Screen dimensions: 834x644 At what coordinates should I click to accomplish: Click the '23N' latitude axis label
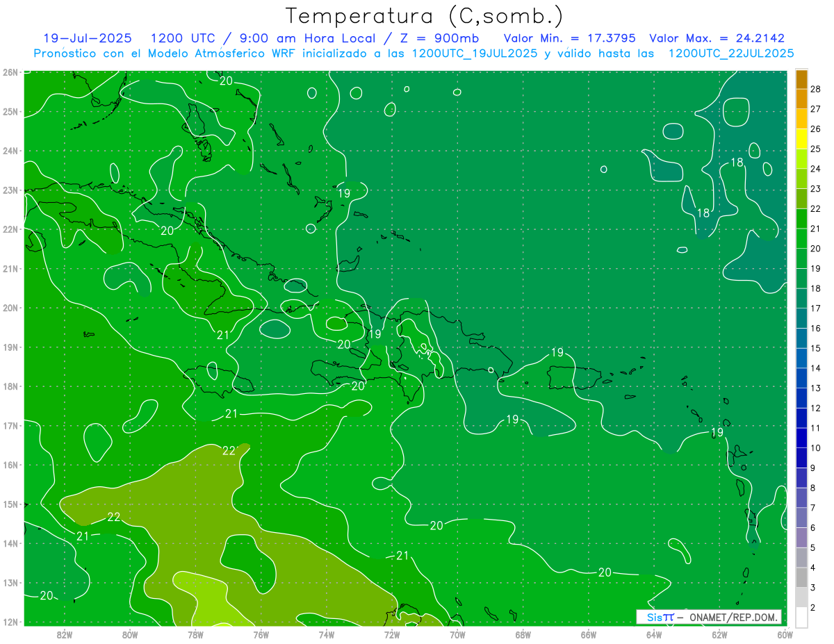10,190
